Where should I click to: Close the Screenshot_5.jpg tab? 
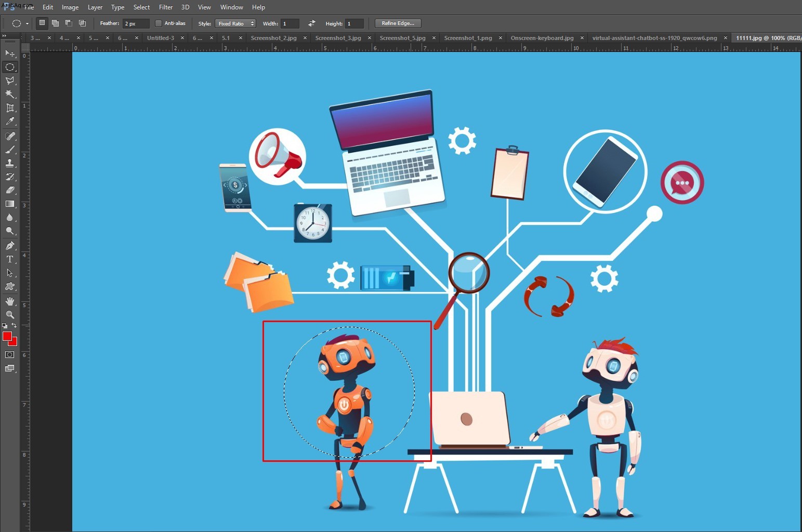[434, 38]
